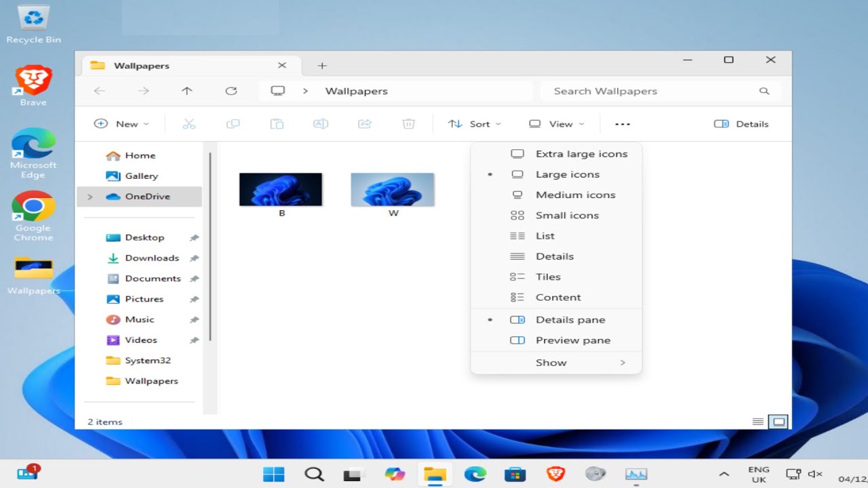Open the See more ellipsis menu
Screen dimensions: 868x488
623,124
